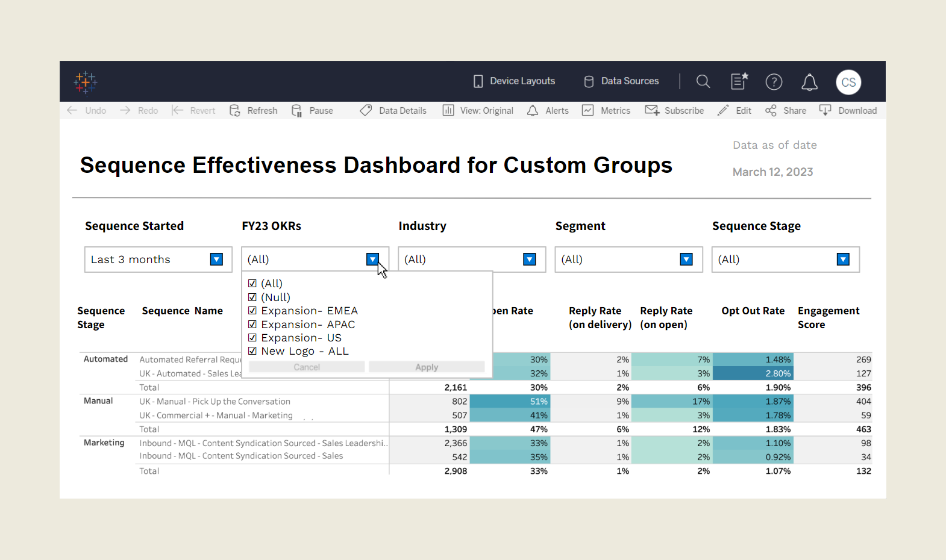Open the Industry filter dropdown

click(530, 260)
